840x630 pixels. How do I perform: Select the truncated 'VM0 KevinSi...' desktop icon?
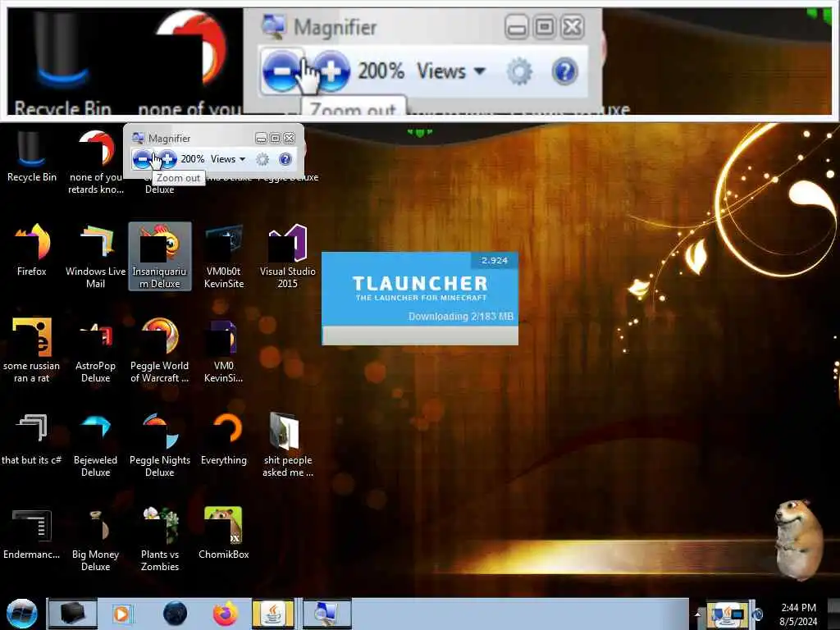(x=224, y=350)
